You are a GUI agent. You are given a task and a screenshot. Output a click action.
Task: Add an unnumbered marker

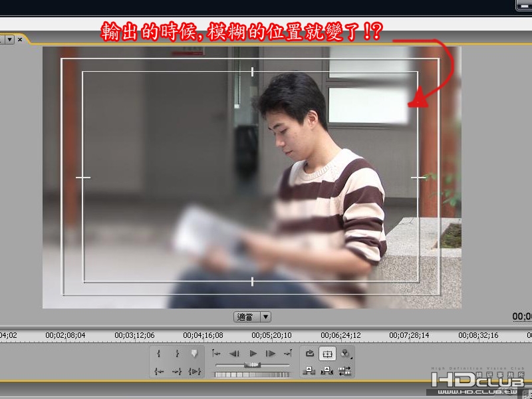[x=194, y=354]
